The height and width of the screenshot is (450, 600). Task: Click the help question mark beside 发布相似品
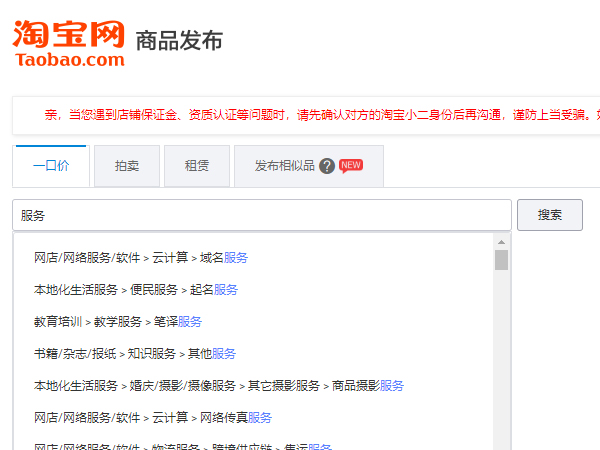tap(327, 166)
